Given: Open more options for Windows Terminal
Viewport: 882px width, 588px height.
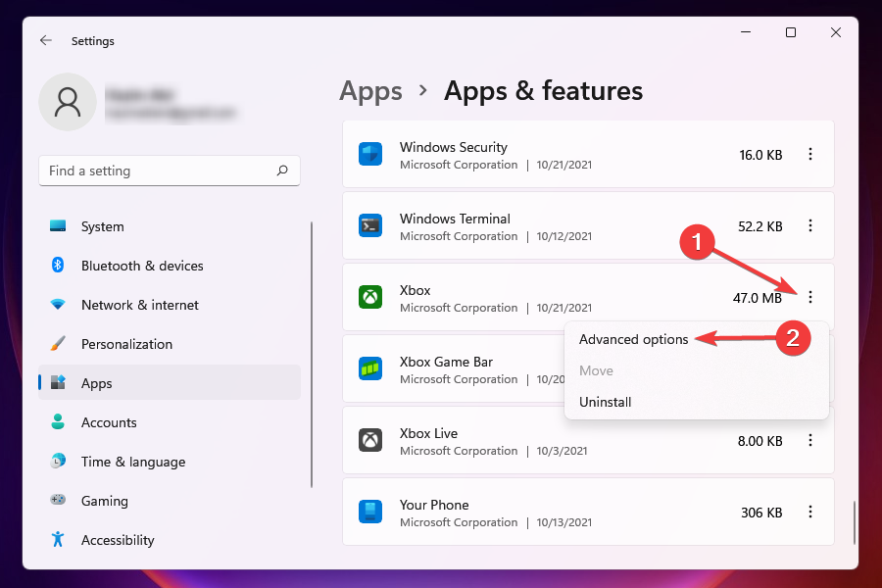Looking at the screenshot, I should [810, 225].
